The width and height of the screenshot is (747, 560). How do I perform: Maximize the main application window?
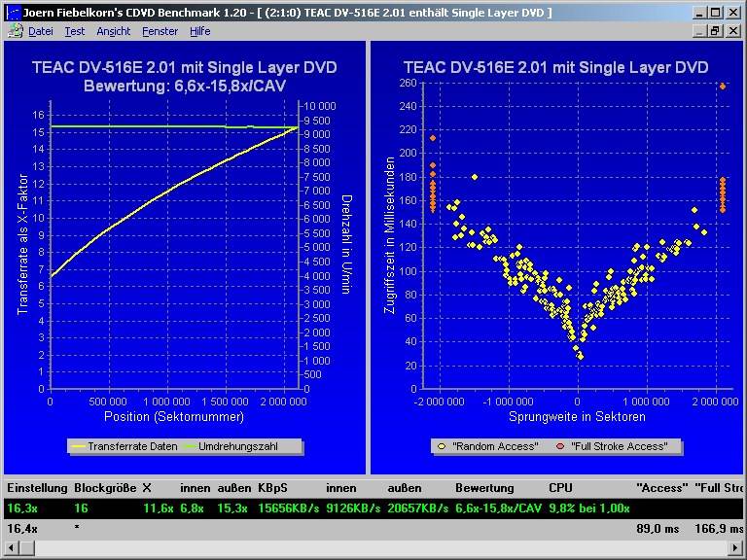[716, 13]
